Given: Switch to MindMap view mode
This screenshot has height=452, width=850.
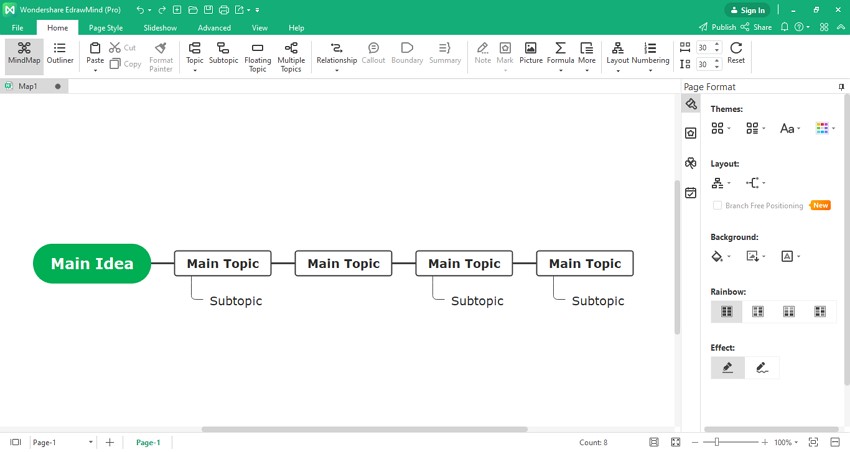Looking at the screenshot, I should coord(24,54).
